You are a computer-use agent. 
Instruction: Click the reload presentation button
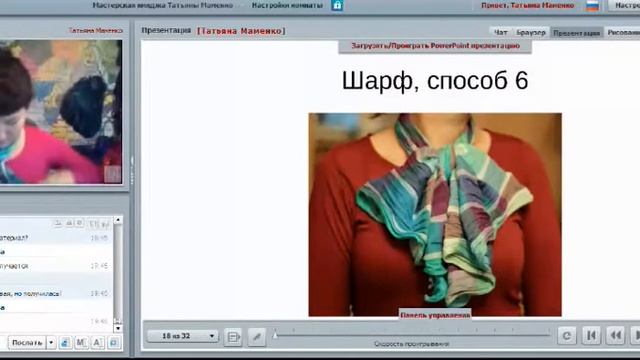click(567, 336)
